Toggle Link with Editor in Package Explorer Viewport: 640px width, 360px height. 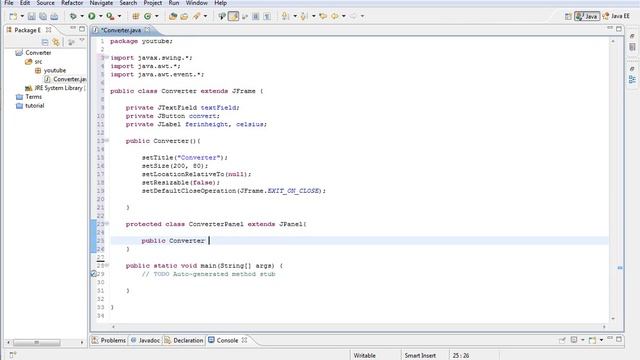[56, 42]
